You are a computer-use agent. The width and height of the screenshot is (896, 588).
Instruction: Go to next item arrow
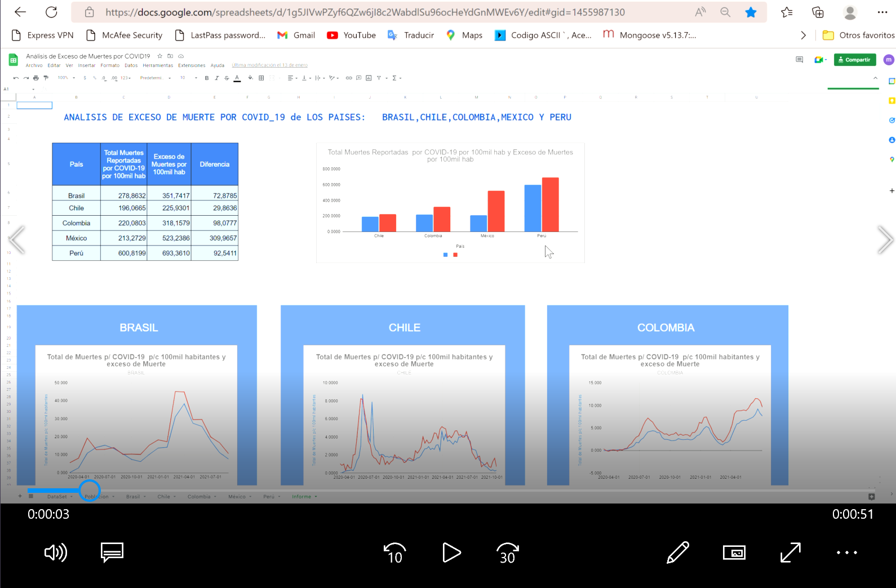pos(885,240)
